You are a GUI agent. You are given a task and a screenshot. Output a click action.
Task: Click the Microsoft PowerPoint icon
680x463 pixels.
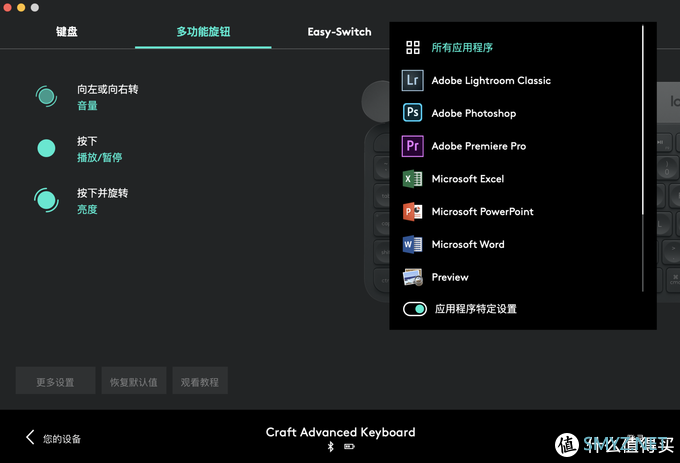click(412, 212)
